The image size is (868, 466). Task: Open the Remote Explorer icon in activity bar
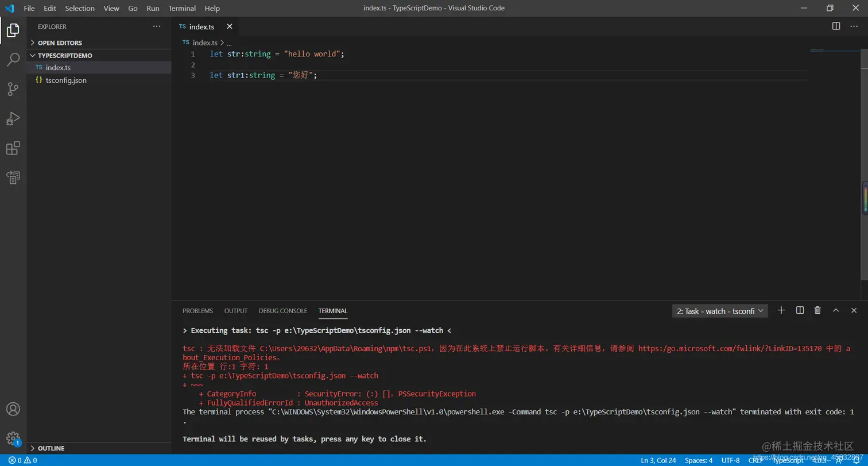[x=13, y=178]
